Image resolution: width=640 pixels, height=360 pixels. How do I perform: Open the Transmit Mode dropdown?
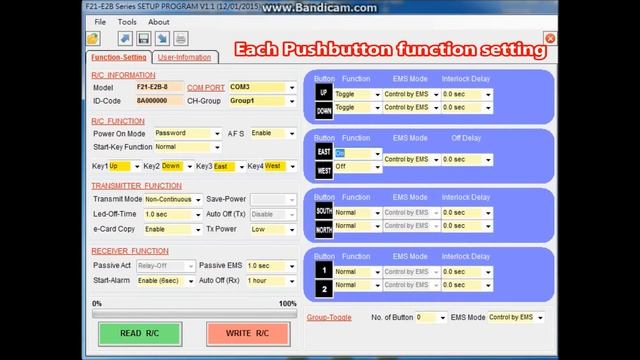[x=173, y=200]
